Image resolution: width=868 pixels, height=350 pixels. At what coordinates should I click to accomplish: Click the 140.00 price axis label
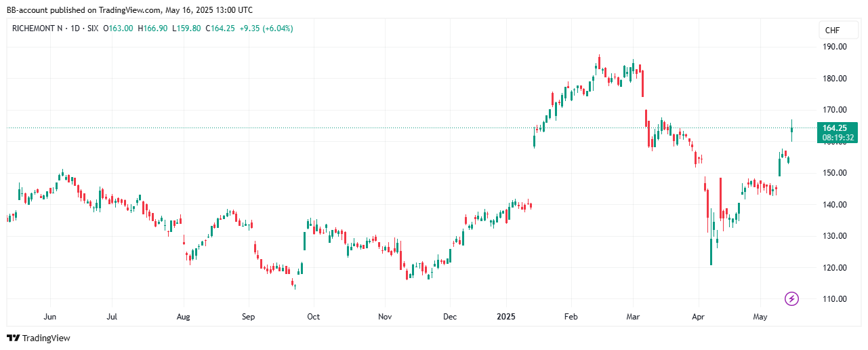[x=834, y=205]
